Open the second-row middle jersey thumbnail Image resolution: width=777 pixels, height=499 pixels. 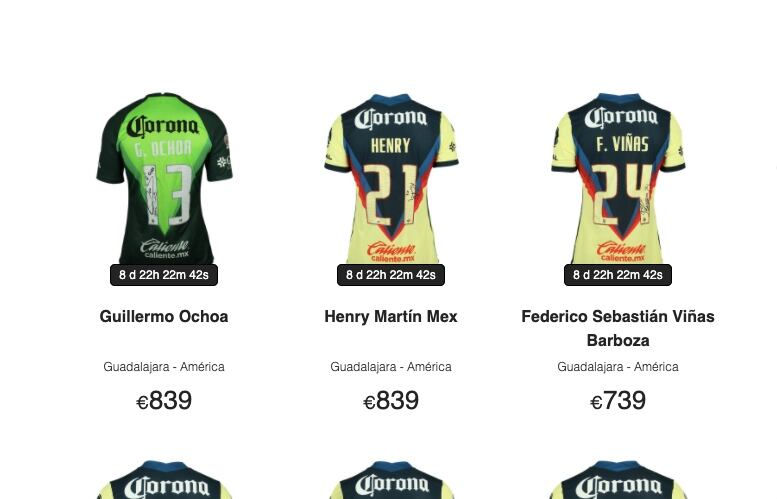[391, 480]
